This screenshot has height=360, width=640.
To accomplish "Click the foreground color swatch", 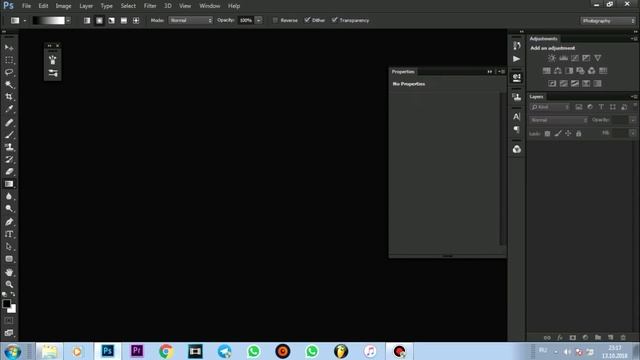I will [7, 304].
